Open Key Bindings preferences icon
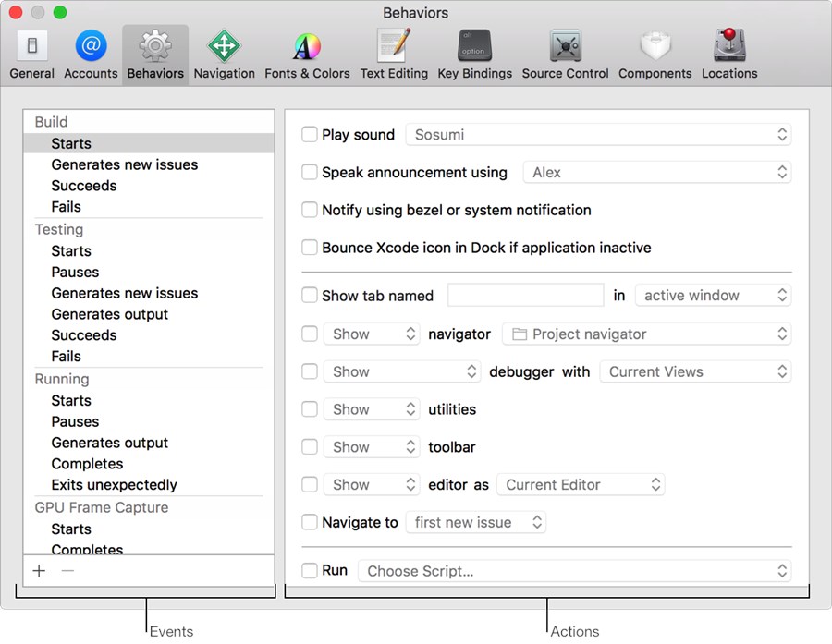The image size is (832, 644). coord(474,45)
